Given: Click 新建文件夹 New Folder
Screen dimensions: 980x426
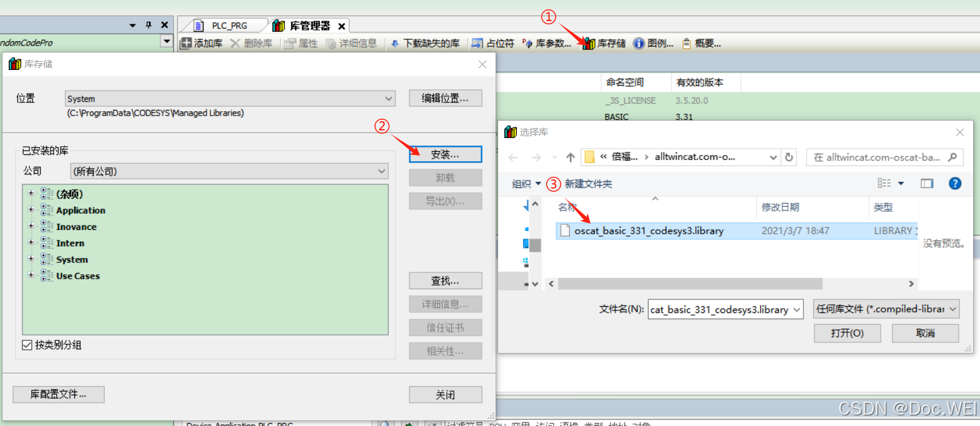Looking at the screenshot, I should pyautogui.click(x=589, y=184).
